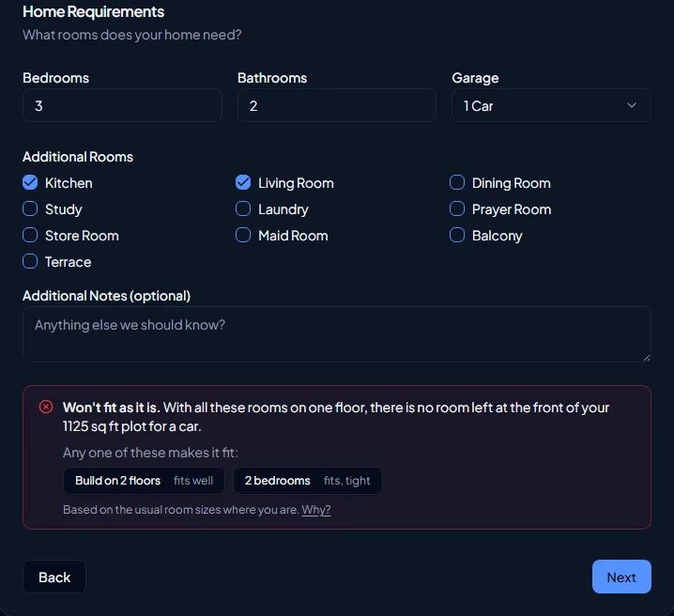This screenshot has height=616, width=674.
Task: Click the Additional Rooms label
Action: [x=78, y=157]
